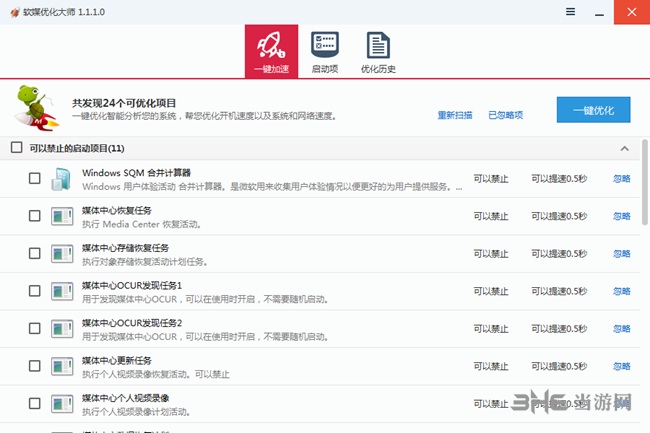The width and height of the screenshot is (650, 433).
Task: Click the 媒体中心恢复任务 title text
Action: [x=117, y=210]
